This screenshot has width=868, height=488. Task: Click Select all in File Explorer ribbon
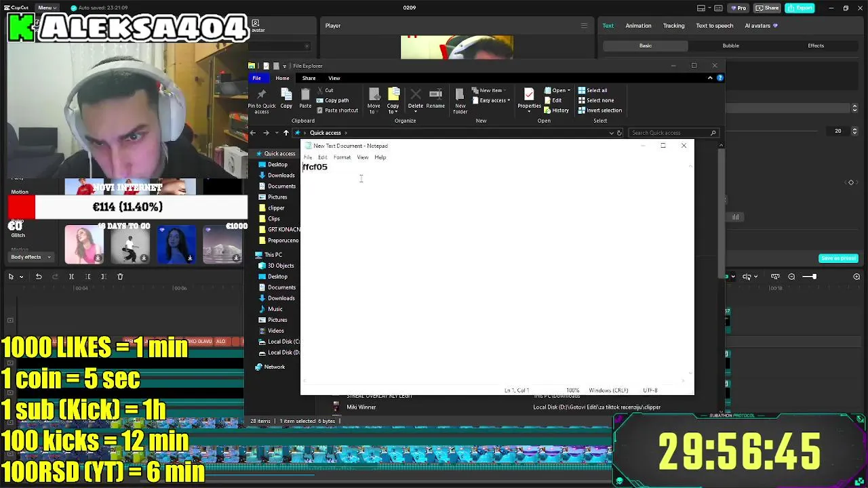593,90
